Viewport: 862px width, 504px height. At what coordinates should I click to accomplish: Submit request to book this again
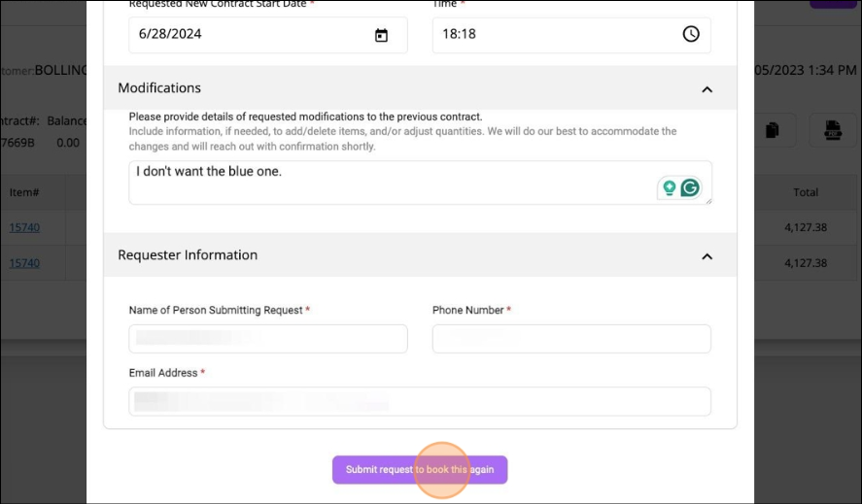click(420, 470)
